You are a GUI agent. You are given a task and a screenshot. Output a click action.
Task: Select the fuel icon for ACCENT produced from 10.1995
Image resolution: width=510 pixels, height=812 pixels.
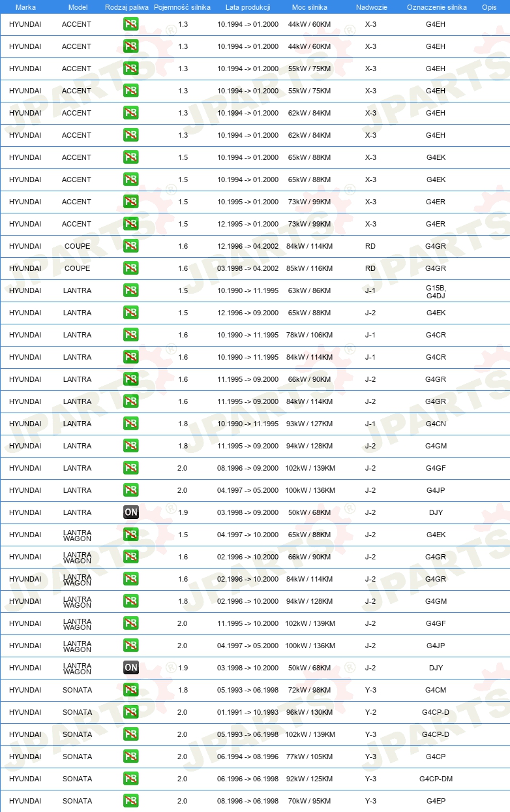click(x=131, y=202)
